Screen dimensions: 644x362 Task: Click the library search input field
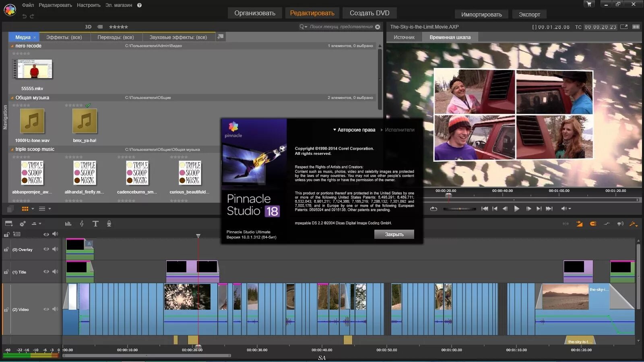pos(341,27)
